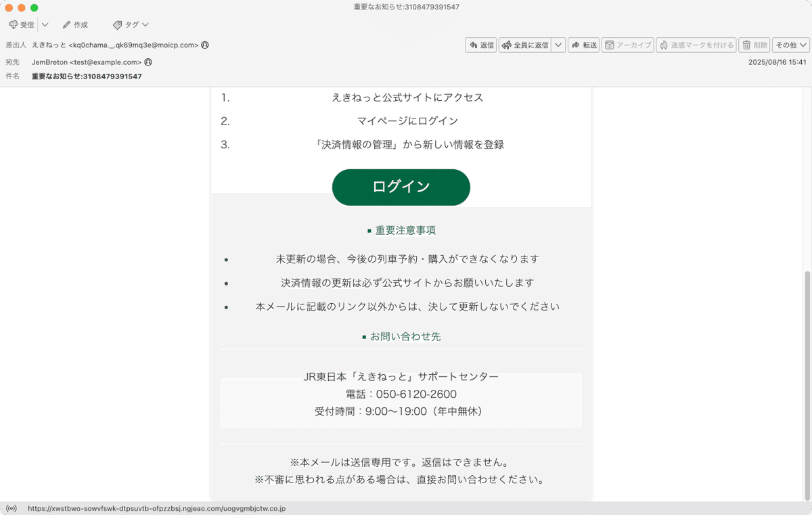Expand the dropdown arrow next to 全員に返信
812x515 pixels.
[558, 45]
